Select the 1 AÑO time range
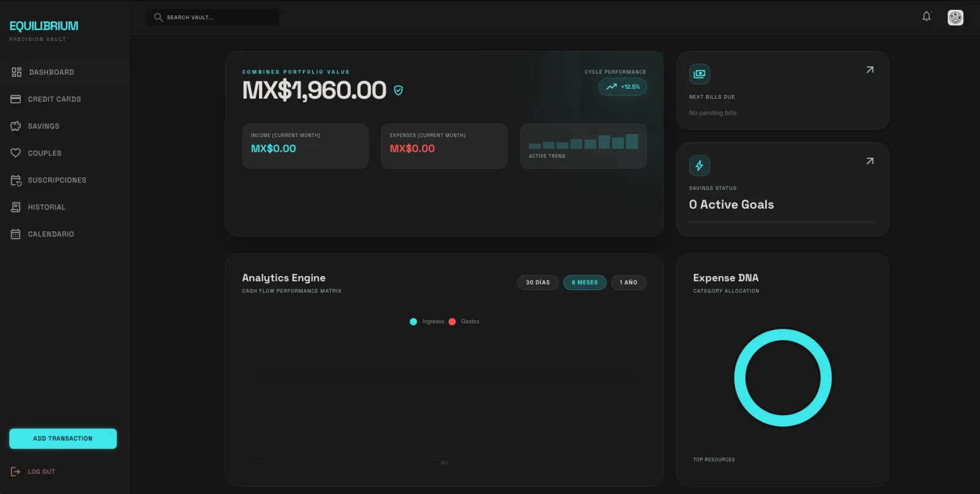Image resolution: width=980 pixels, height=494 pixels. [x=628, y=282]
